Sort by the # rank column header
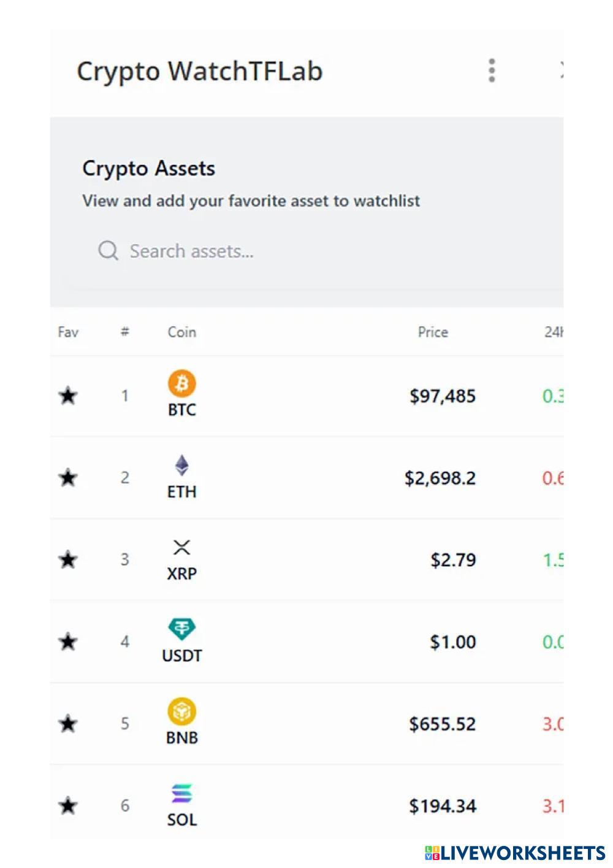Image resolution: width=613 pixels, height=868 pixels. 125,332
